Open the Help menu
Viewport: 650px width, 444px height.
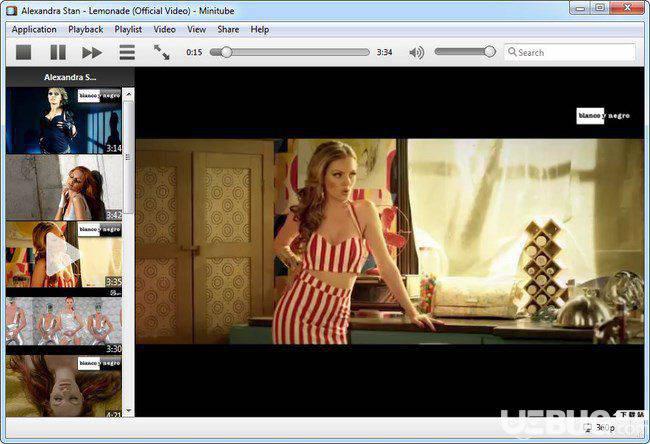(260, 29)
